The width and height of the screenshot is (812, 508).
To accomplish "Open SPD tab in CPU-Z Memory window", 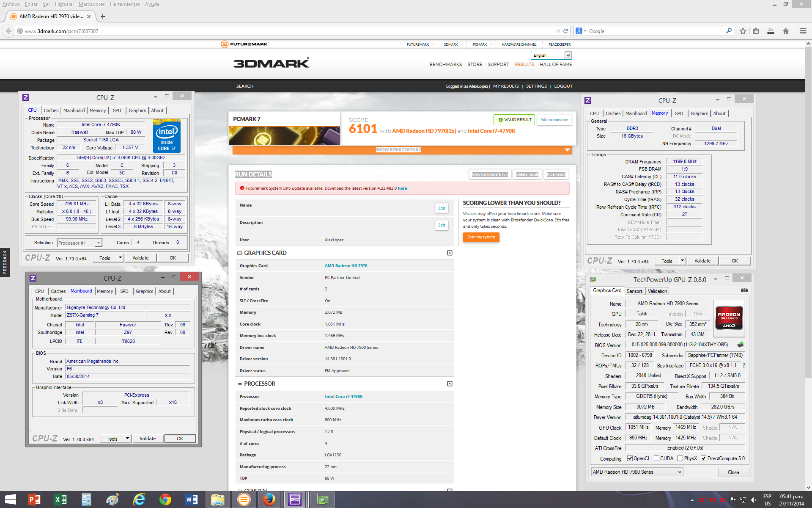I will 679,113.
